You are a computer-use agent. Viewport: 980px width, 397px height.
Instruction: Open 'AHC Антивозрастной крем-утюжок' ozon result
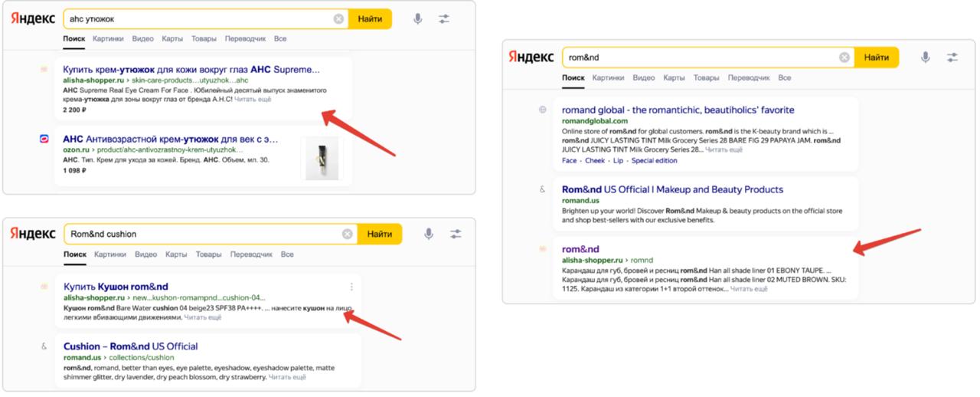(x=170, y=139)
